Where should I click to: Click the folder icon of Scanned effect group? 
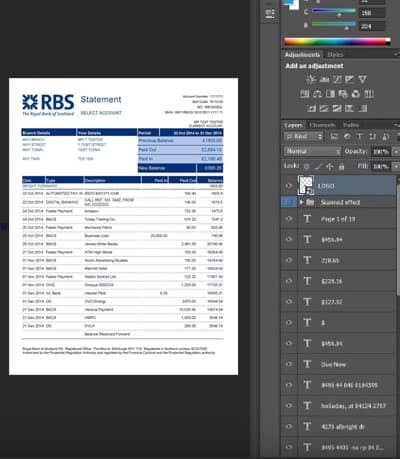click(310, 202)
